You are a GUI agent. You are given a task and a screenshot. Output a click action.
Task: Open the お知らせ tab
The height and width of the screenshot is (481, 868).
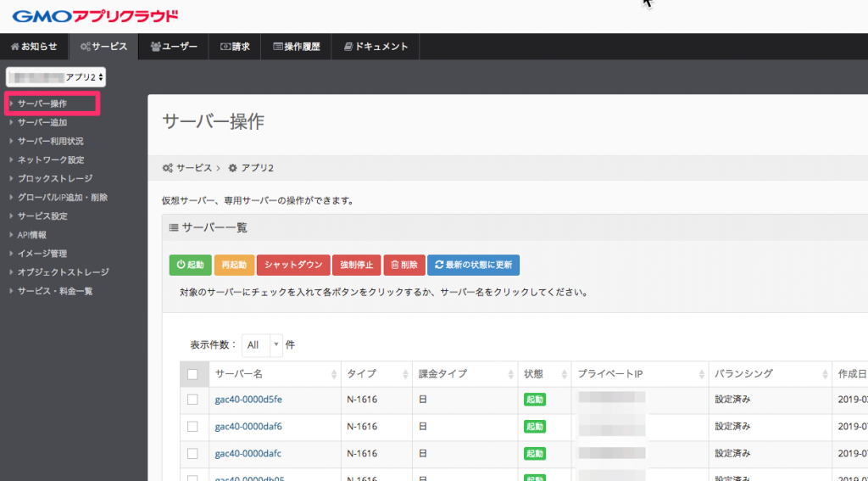pos(34,47)
